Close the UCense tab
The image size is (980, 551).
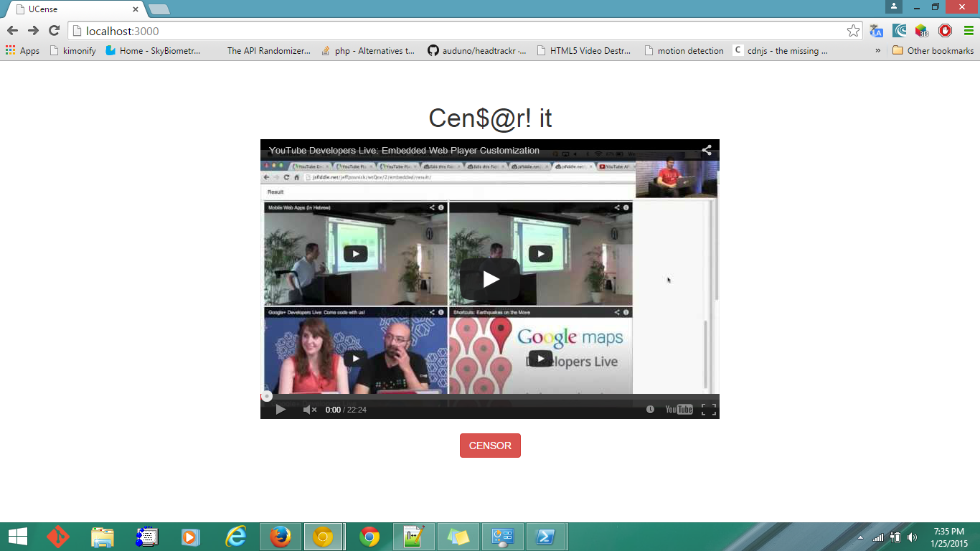click(135, 9)
